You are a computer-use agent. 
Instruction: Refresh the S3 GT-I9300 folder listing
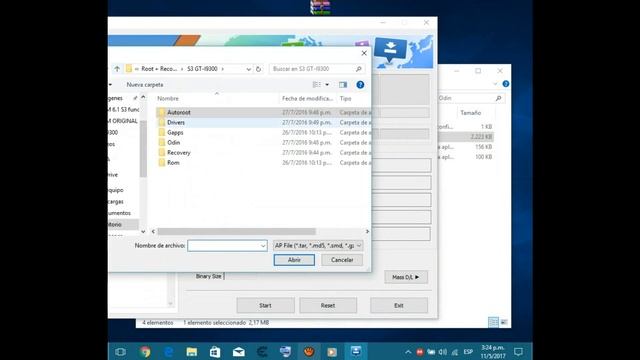[258, 69]
